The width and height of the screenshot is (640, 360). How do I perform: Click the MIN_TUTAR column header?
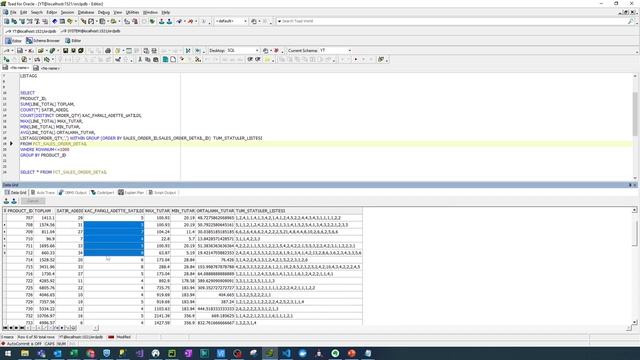pos(183,211)
